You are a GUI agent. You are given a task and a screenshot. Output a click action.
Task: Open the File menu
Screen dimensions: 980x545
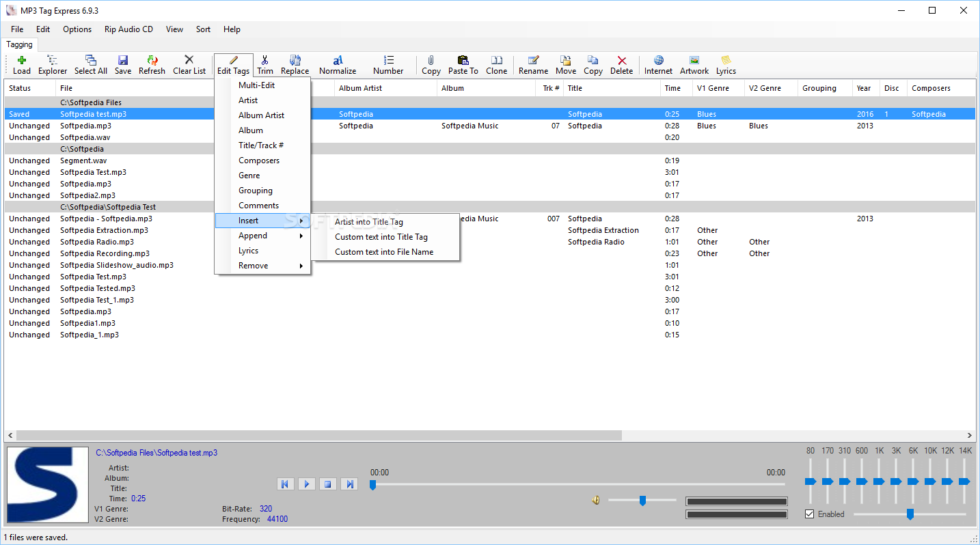click(x=17, y=29)
